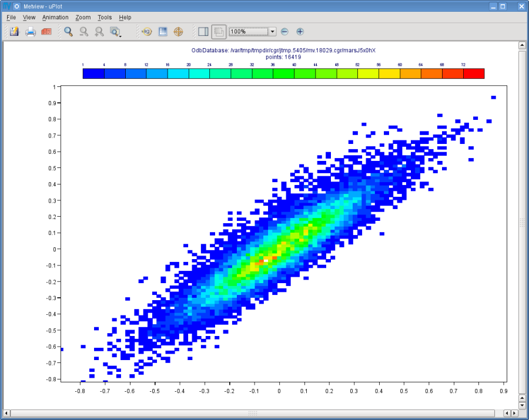
Task: Click the red legend color box
Action: click(474, 73)
